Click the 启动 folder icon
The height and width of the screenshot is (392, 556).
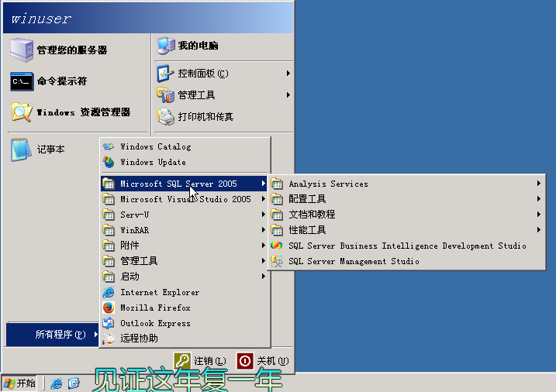(x=109, y=277)
